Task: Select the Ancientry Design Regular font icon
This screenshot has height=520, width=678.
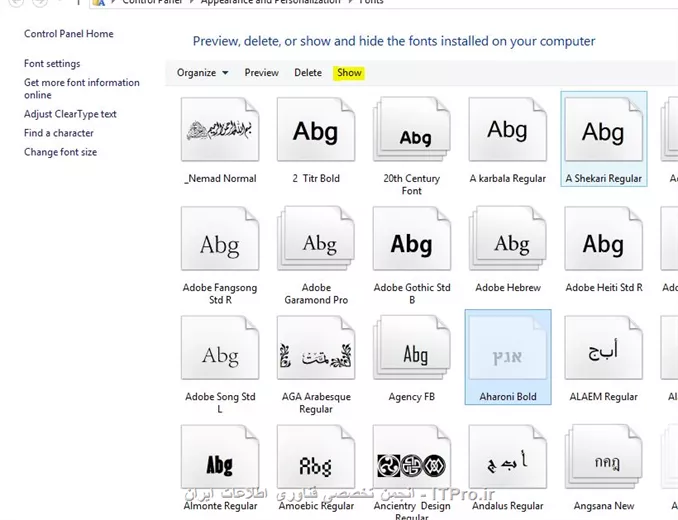Action: click(412, 457)
